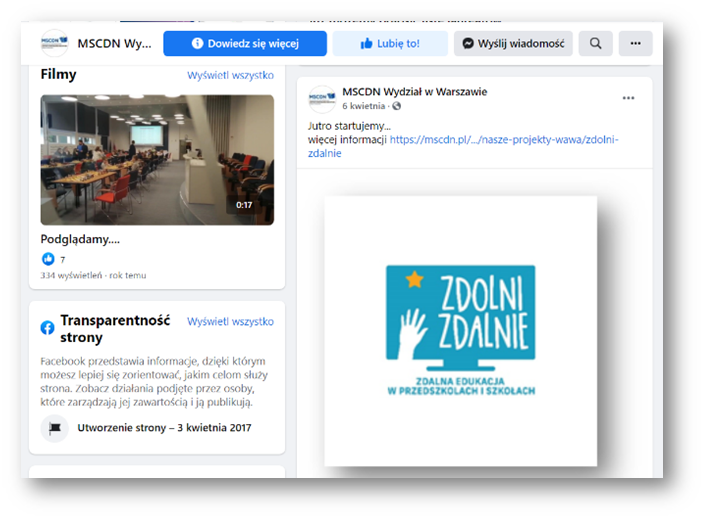Click the blue like reaction icon under video

click(x=48, y=259)
